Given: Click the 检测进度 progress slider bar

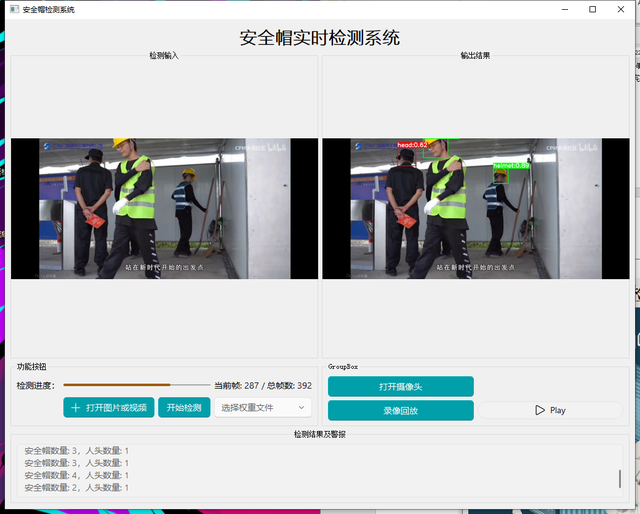Looking at the screenshot, I should 137,385.
